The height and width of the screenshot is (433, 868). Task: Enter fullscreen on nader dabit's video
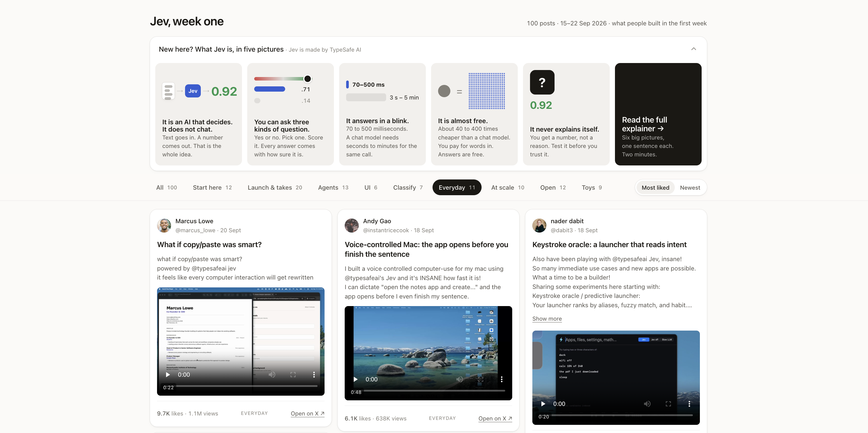point(668,404)
